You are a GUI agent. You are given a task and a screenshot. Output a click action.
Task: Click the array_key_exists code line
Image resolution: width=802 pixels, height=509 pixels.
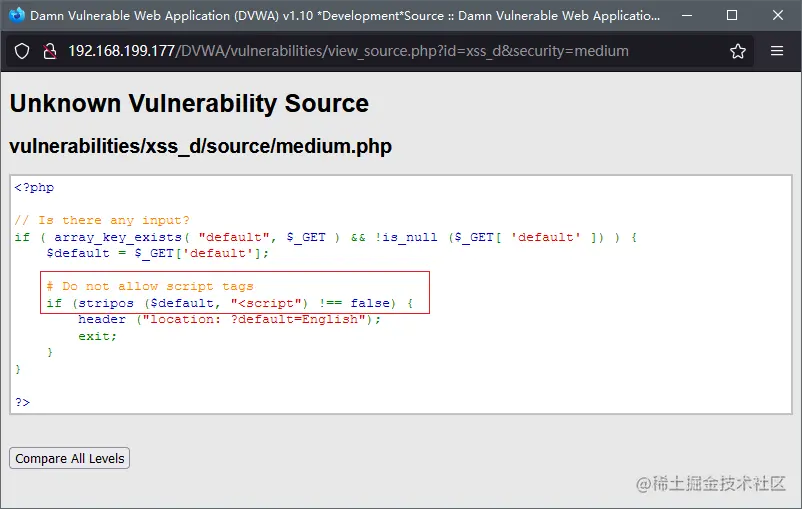(x=325, y=237)
